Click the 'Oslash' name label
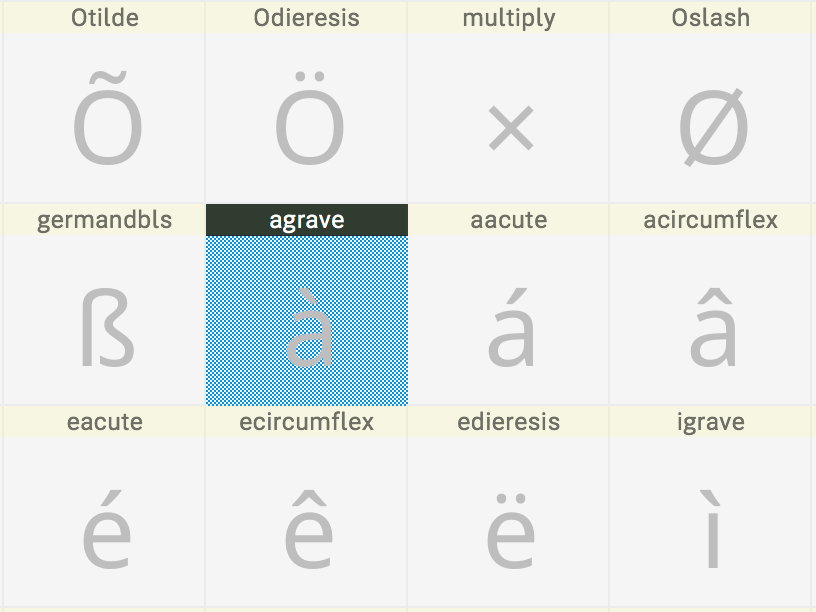This screenshot has height=612, width=816. pos(711,18)
